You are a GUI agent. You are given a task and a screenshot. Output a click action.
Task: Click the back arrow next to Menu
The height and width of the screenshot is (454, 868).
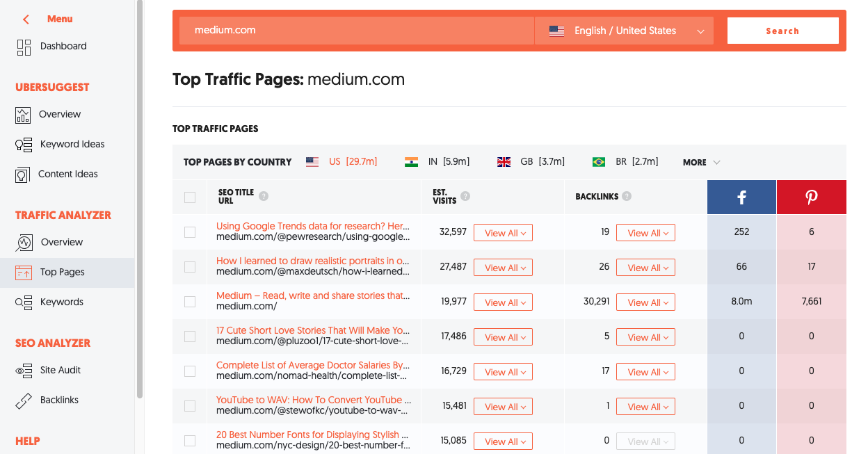click(x=26, y=19)
